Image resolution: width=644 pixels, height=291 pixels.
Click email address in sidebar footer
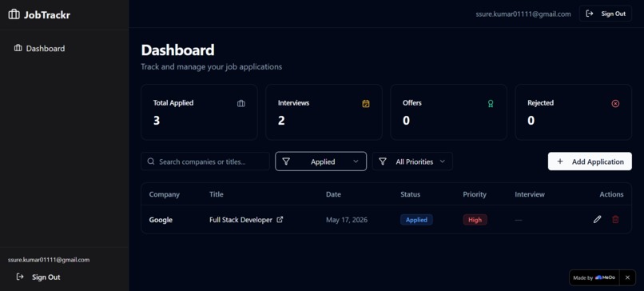(x=49, y=260)
